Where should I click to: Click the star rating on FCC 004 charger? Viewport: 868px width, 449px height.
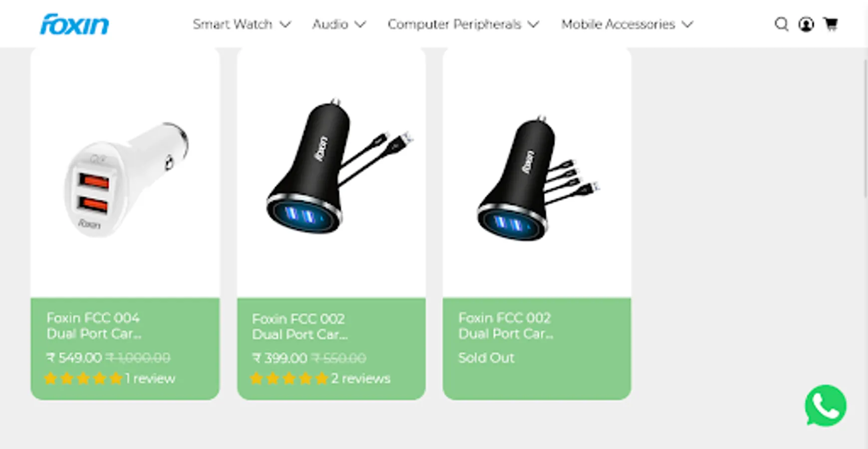point(83,378)
